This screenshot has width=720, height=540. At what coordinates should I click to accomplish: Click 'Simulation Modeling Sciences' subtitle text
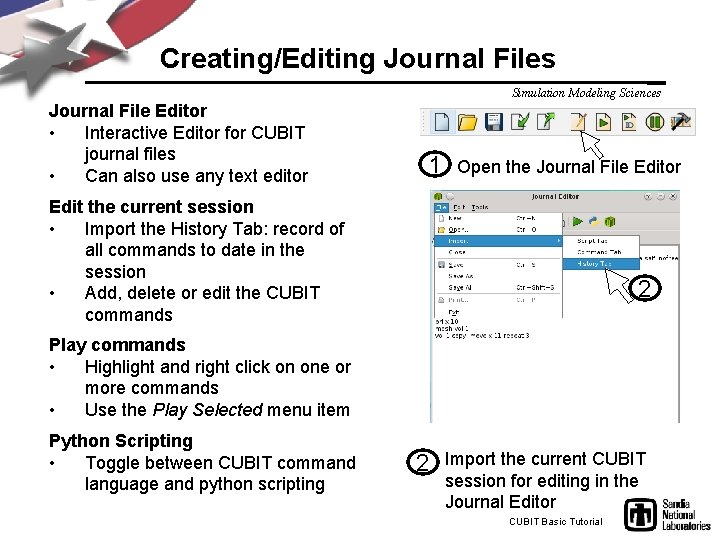(586, 93)
